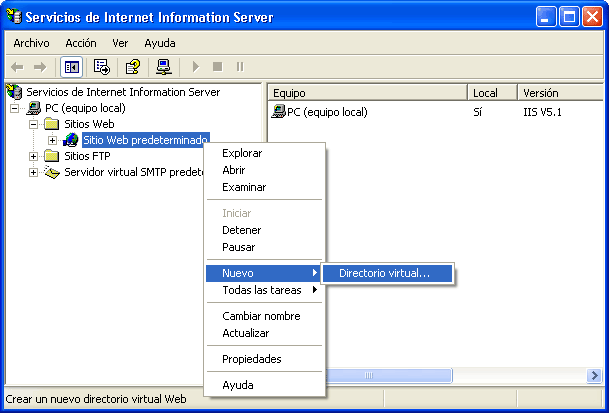Image resolution: width=609 pixels, height=413 pixels.
Task: Select Pausar in the context menu
Action: pyautogui.click(x=264, y=247)
